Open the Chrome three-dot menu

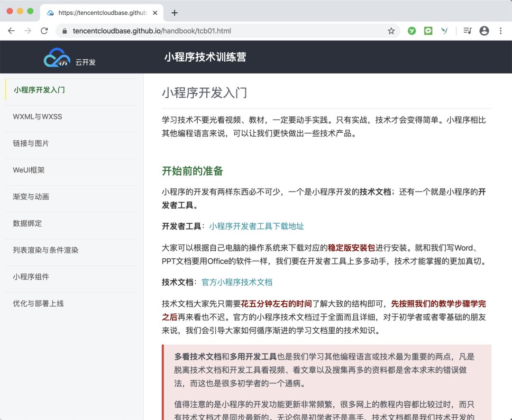(x=501, y=31)
